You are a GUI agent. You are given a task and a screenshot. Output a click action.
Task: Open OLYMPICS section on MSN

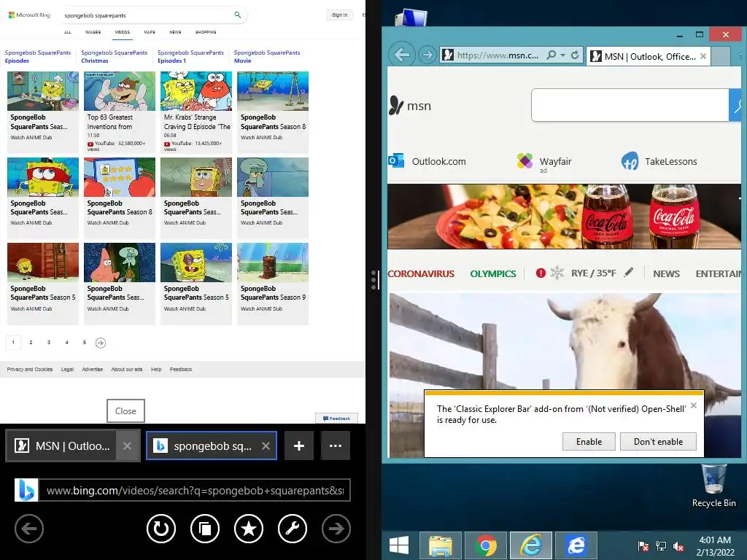pyautogui.click(x=493, y=274)
